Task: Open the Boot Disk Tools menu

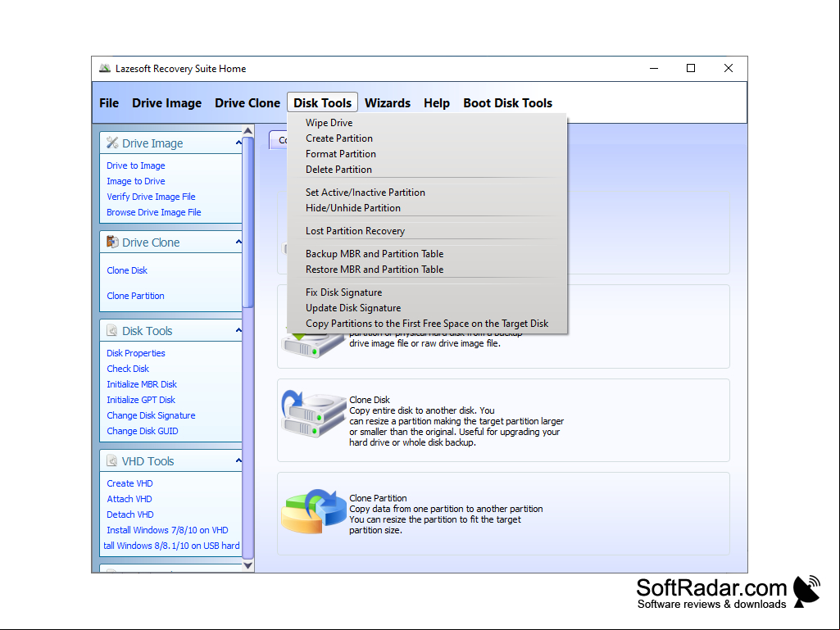Action: 507,103
